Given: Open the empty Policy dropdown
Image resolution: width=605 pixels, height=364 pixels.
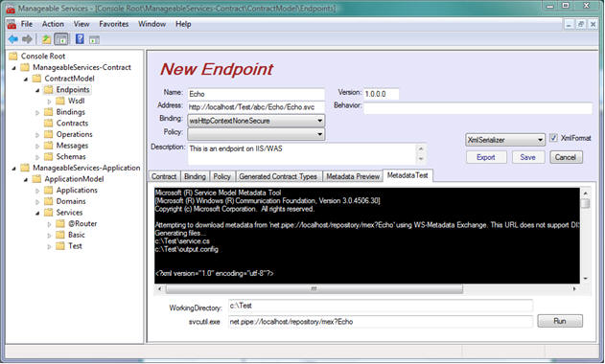Looking at the screenshot, I should point(256,134).
